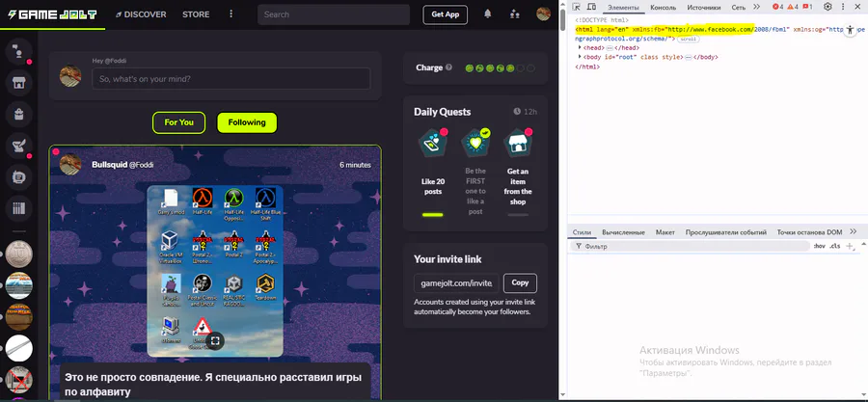Select the highlighted html element line
This screenshot has width=868, height=402.
(719, 34)
